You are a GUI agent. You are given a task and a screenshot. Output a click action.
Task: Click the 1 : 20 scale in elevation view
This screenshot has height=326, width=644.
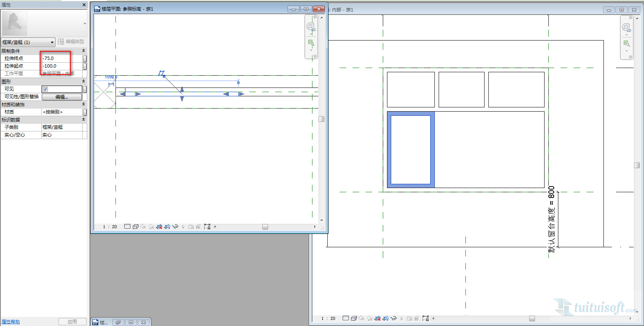click(328, 318)
